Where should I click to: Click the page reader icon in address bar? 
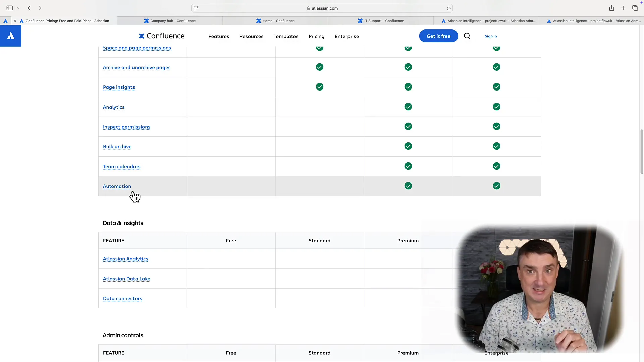(x=196, y=8)
